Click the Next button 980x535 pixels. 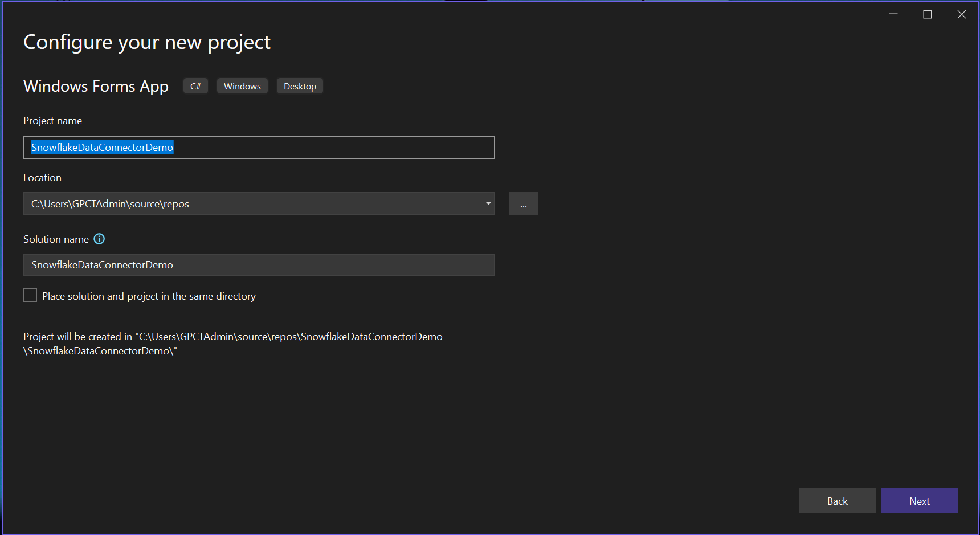(x=919, y=501)
